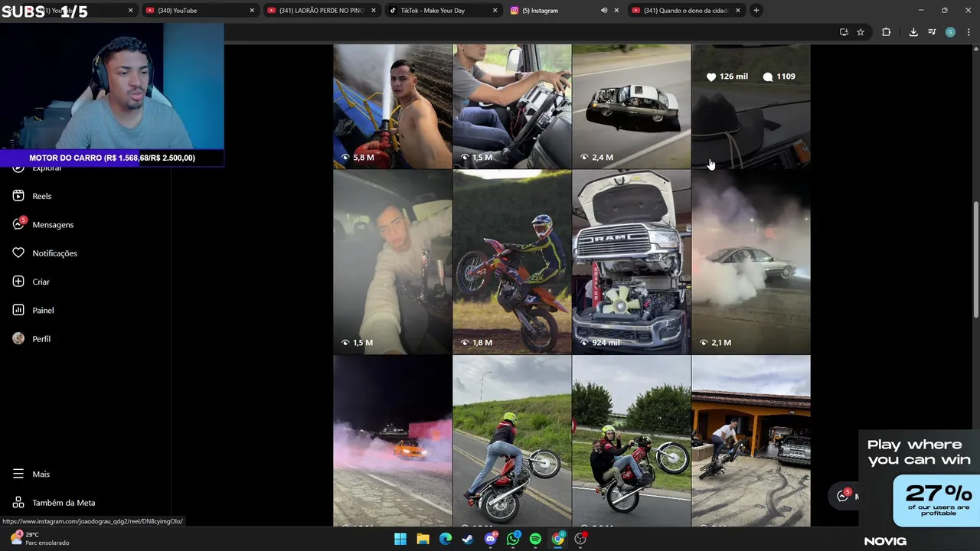This screenshot has height=551, width=980.
Task: Open pink smoke night drift reel
Action: [x=393, y=441]
